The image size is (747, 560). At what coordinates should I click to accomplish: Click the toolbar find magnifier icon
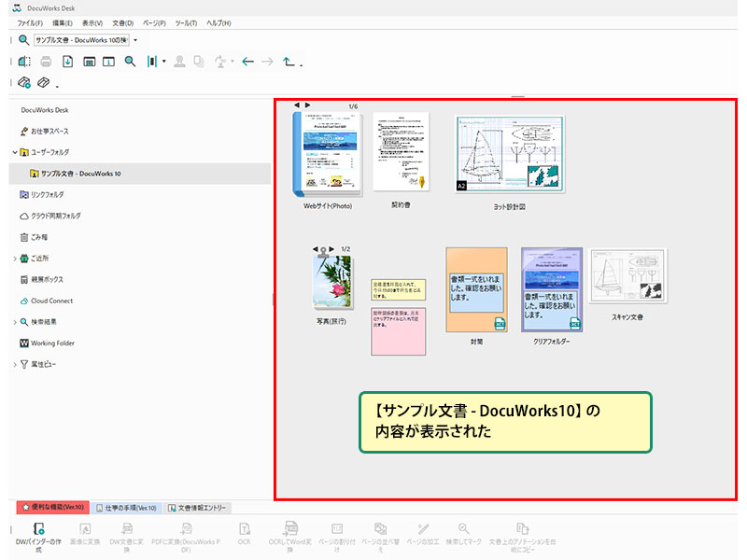pos(130,62)
